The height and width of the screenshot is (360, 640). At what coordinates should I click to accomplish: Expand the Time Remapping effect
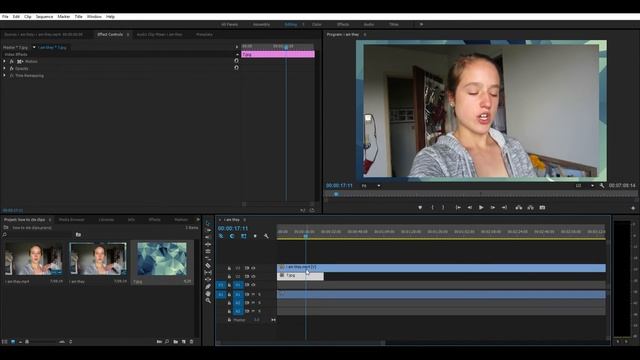(x=4, y=76)
